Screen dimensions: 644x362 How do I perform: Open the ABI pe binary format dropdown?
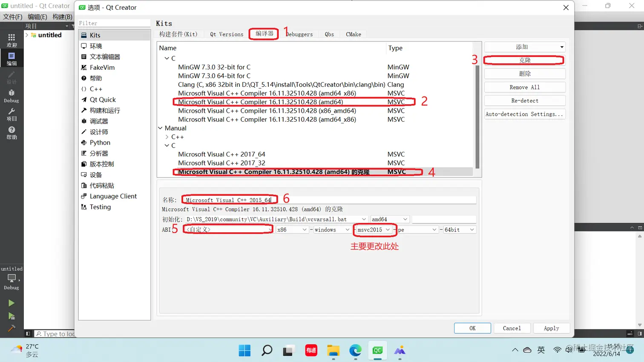(x=417, y=230)
